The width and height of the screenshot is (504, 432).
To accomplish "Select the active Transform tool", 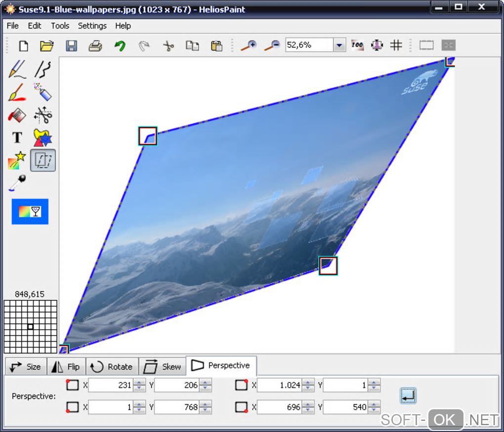I will [x=43, y=160].
